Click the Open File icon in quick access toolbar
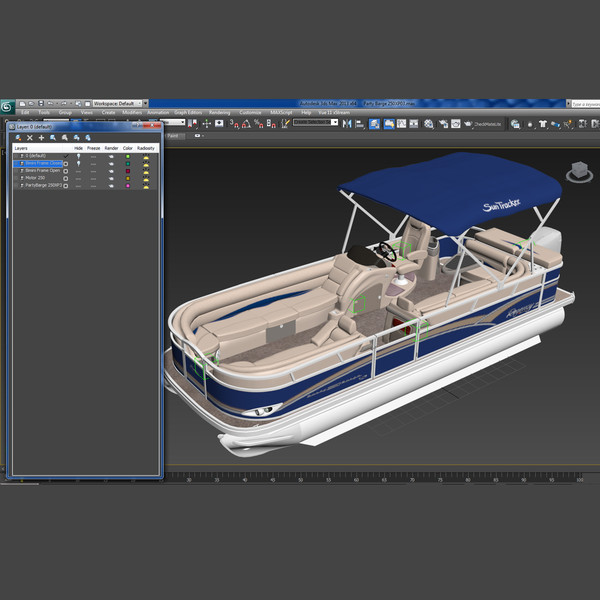The height and width of the screenshot is (600, 600). pos(31,104)
